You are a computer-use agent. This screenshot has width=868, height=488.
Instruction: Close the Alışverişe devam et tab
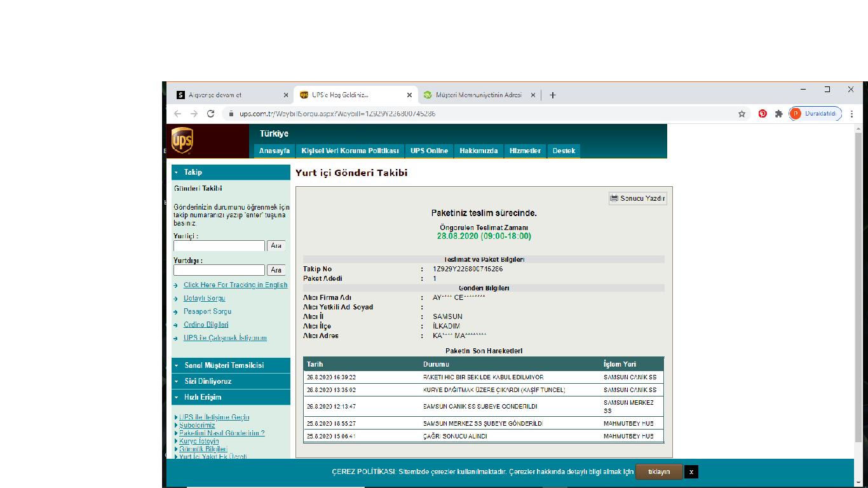tap(286, 95)
